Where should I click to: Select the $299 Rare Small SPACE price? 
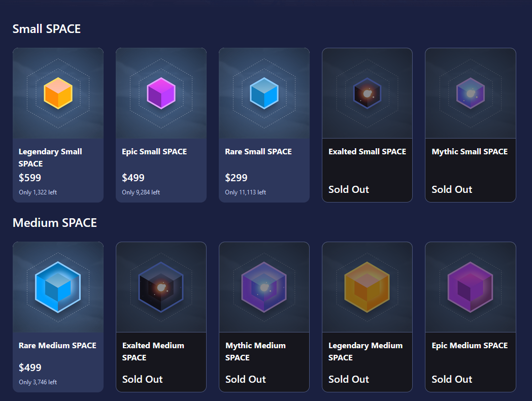pyautogui.click(x=236, y=178)
